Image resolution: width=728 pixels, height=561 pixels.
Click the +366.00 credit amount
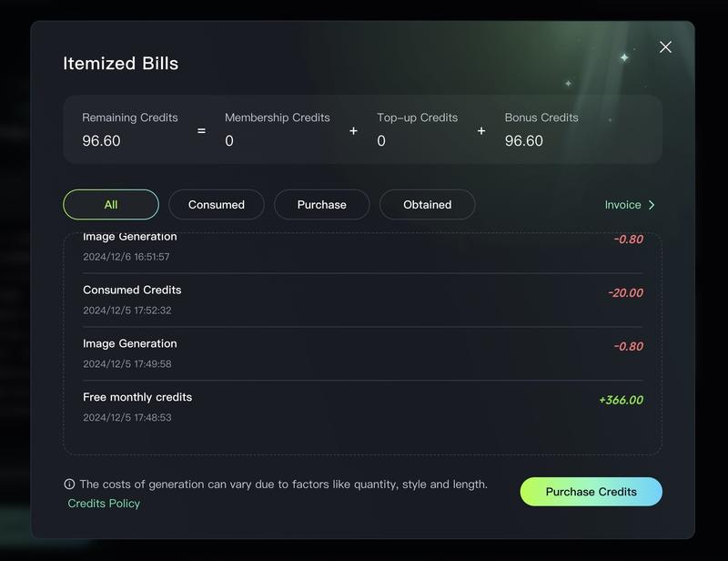[x=621, y=400]
